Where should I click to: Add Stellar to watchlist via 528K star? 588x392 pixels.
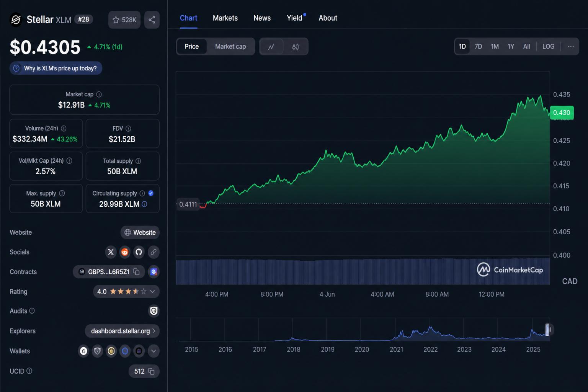(124, 20)
